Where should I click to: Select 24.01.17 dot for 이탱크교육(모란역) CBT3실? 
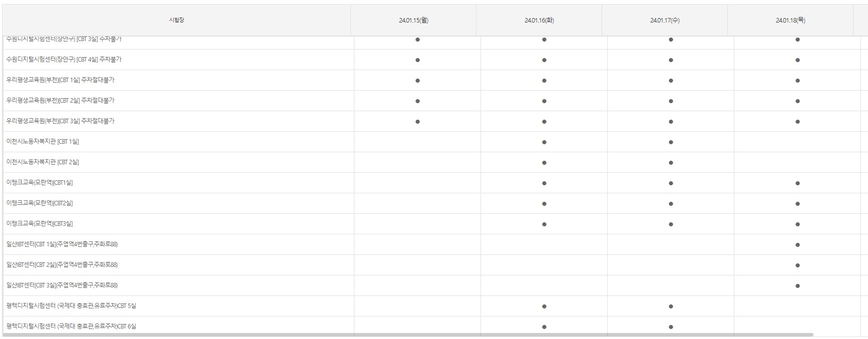tap(671, 224)
